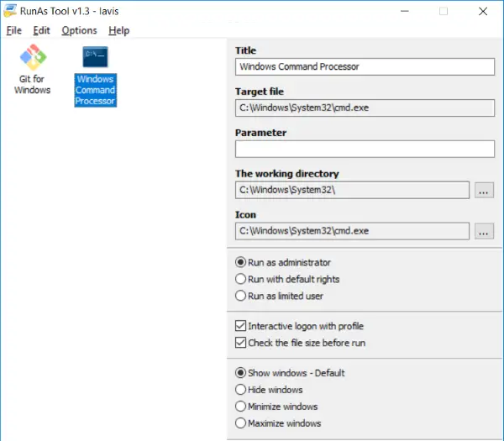
Task: Click the RunAs Tool title bar icon
Action: pyautogui.click(x=9, y=11)
